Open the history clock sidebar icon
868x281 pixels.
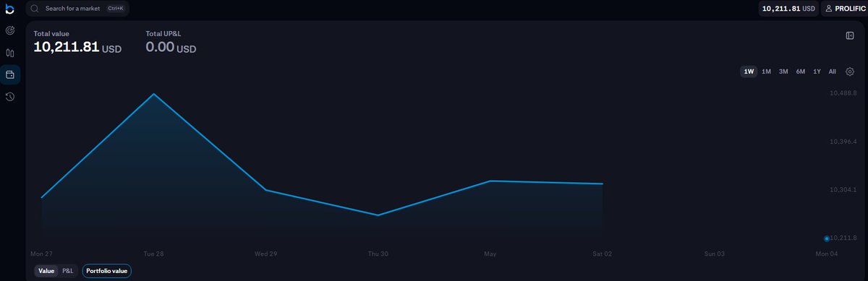pos(10,96)
